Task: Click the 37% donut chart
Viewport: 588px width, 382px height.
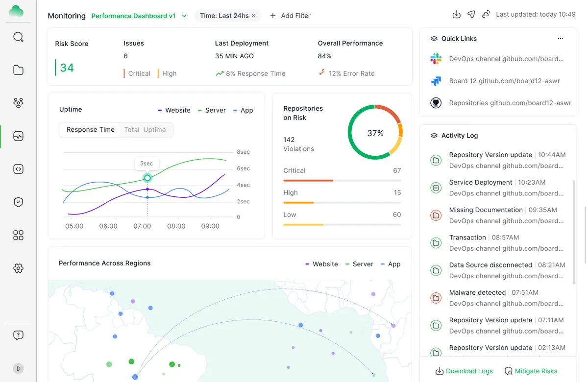Action: (375, 133)
